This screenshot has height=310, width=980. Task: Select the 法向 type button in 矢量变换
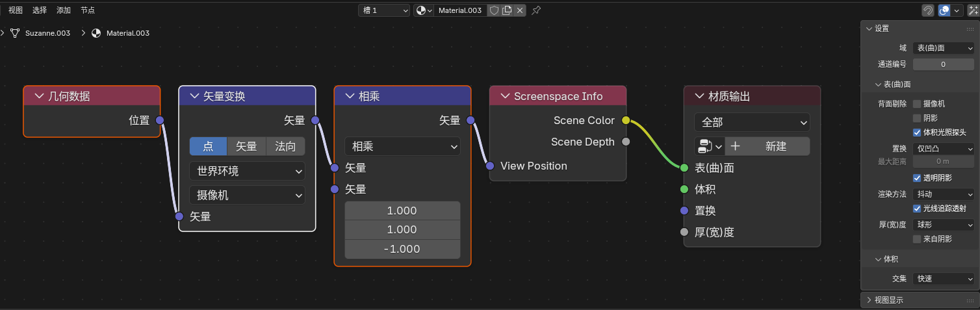coord(285,146)
